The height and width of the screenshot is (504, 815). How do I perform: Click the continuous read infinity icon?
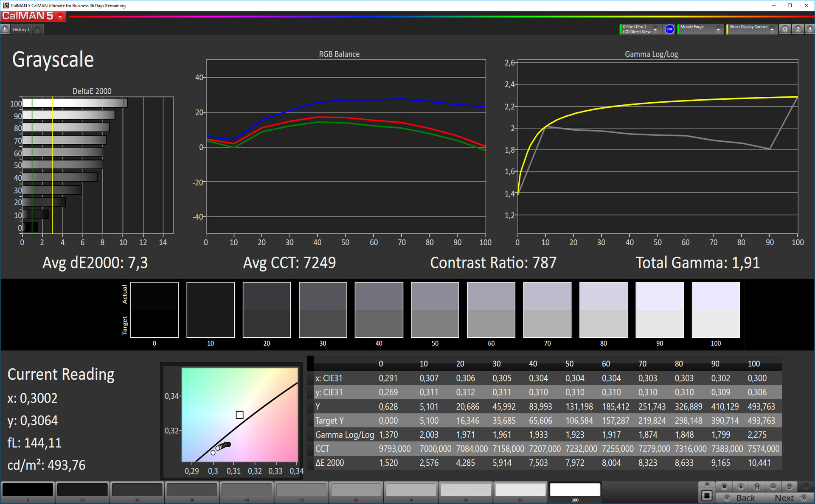[x=773, y=486]
